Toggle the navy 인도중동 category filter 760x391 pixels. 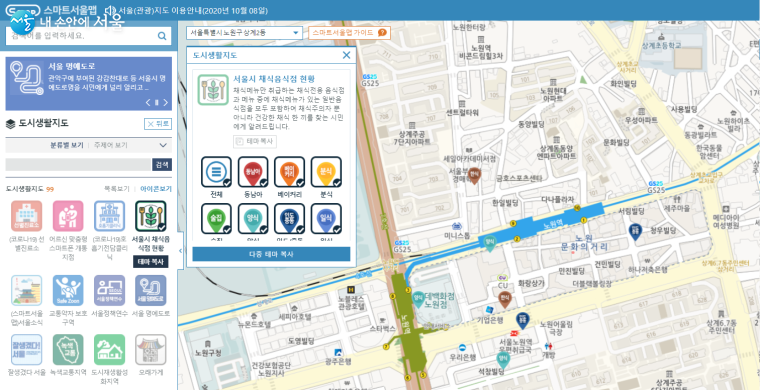[x=289, y=219]
